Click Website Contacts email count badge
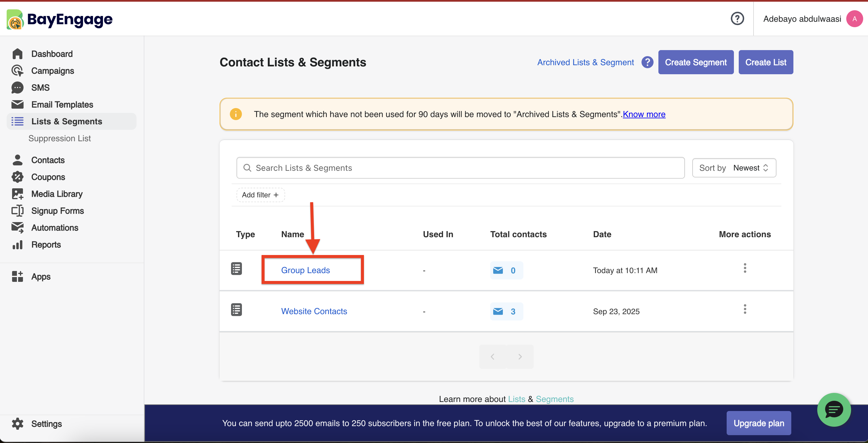The image size is (868, 443). click(x=506, y=311)
